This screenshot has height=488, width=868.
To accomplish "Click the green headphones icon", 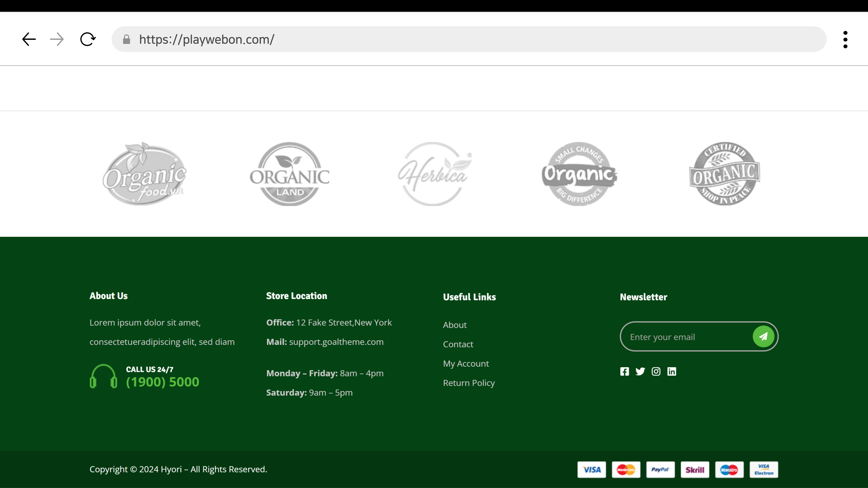I will click(104, 376).
